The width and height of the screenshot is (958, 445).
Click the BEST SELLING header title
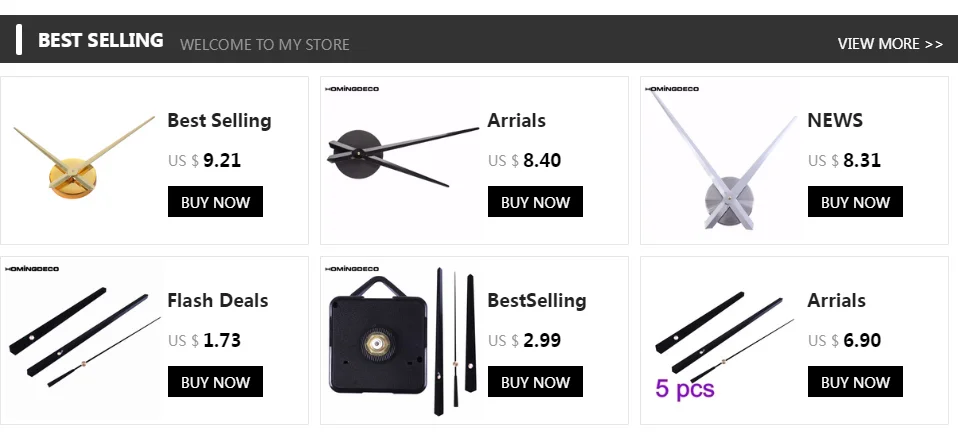point(100,40)
